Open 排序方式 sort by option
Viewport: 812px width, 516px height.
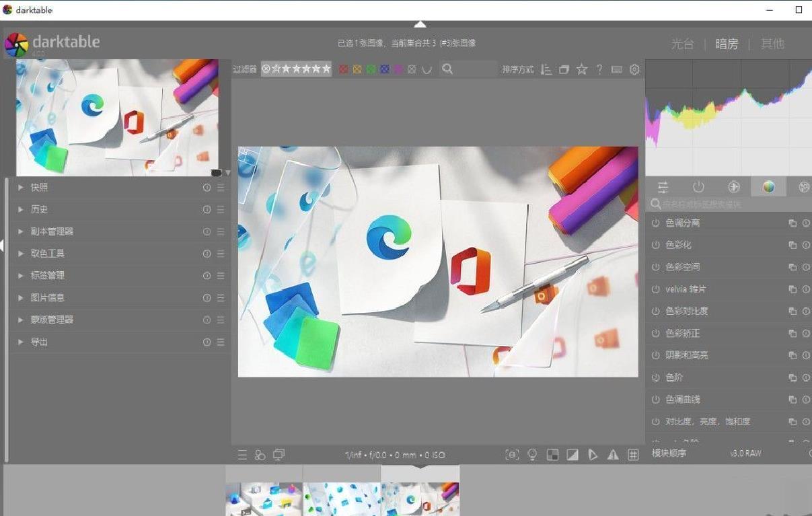tap(518, 69)
